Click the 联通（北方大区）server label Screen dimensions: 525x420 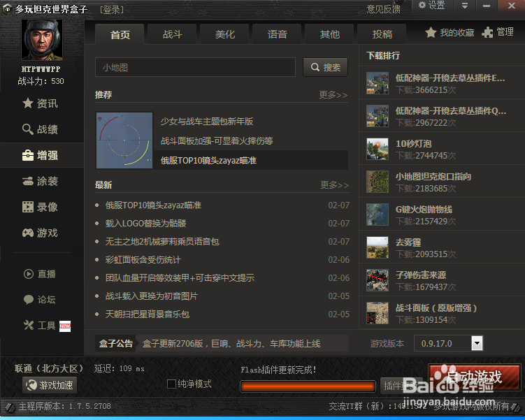click(x=48, y=368)
